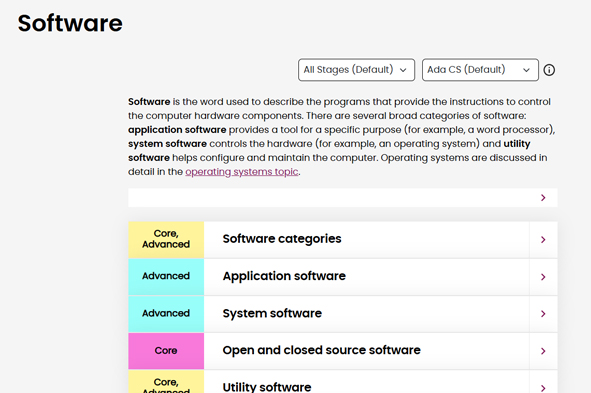The image size is (591, 393).
Task: Click bold 'system software' in the intro
Action: [167, 144]
